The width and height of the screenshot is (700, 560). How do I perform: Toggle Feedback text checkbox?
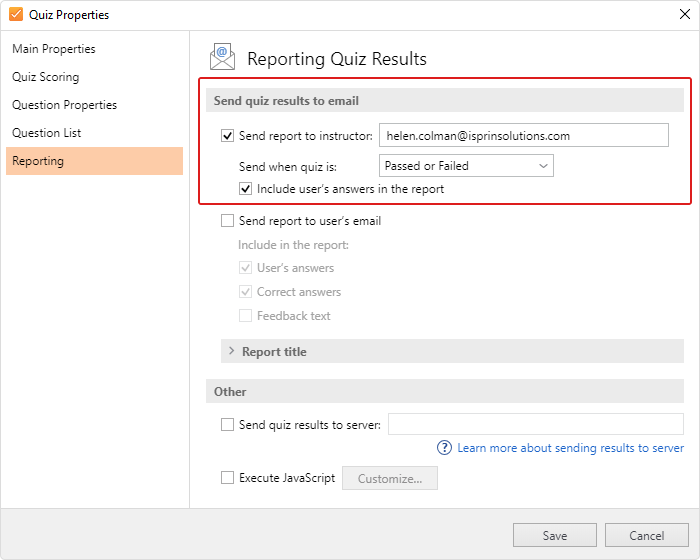(x=246, y=316)
